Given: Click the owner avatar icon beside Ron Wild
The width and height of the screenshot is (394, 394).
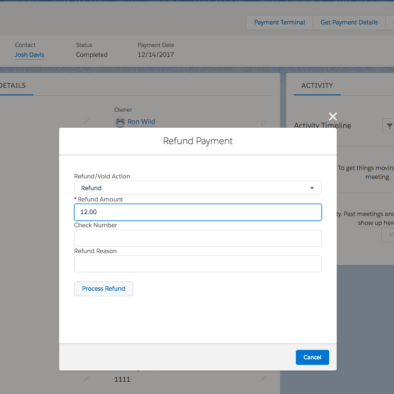Looking at the screenshot, I should tap(120, 122).
